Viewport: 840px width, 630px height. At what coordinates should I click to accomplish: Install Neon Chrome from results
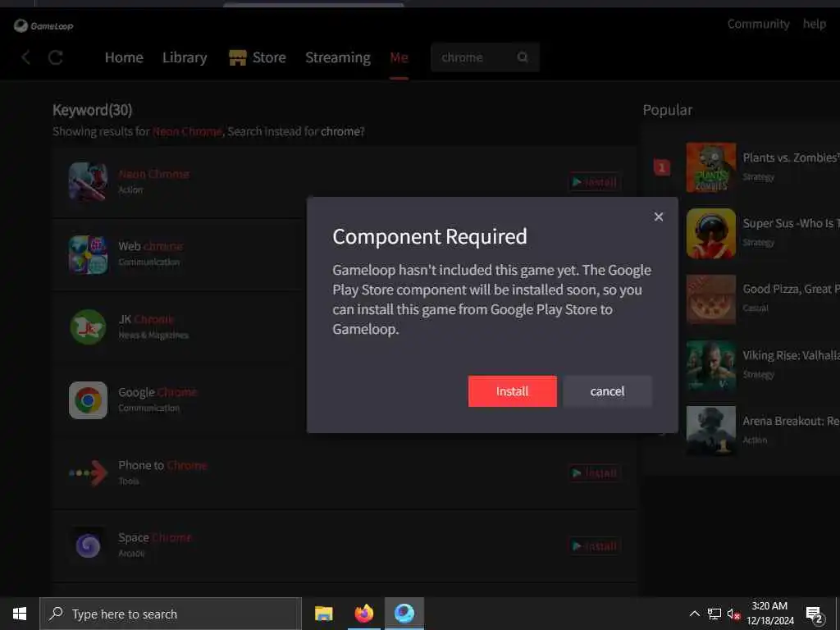pyautogui.click(x=595, y=182)
